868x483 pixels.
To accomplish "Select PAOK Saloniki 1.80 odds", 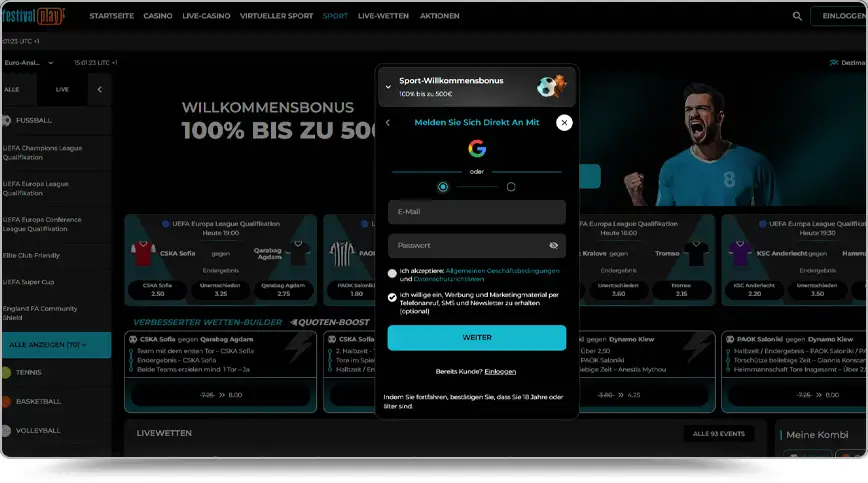I will coord(353,290).
